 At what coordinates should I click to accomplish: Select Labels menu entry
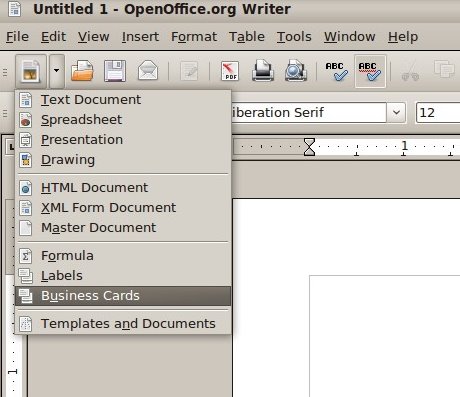point(123,276)
